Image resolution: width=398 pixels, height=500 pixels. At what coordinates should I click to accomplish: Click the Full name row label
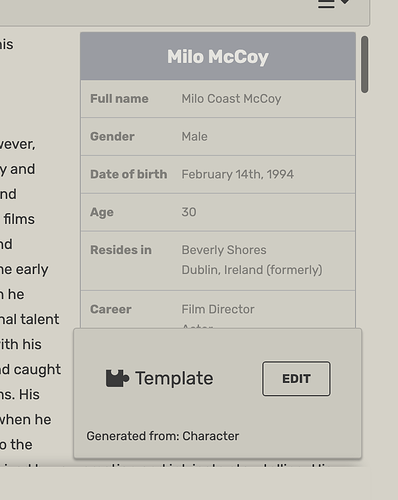tap(119, 99)
